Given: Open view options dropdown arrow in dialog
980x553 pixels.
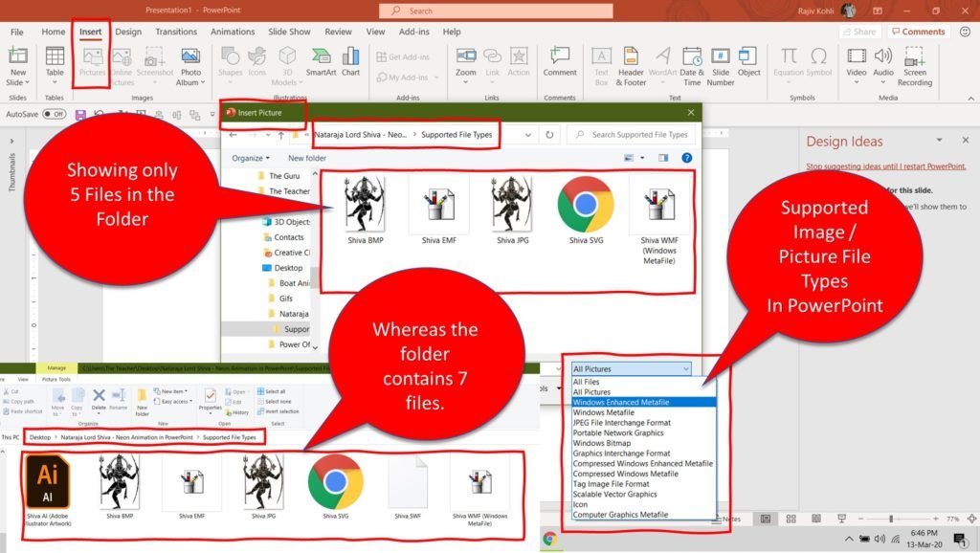Looking at the screenshot, I should (x=642, y=158).
